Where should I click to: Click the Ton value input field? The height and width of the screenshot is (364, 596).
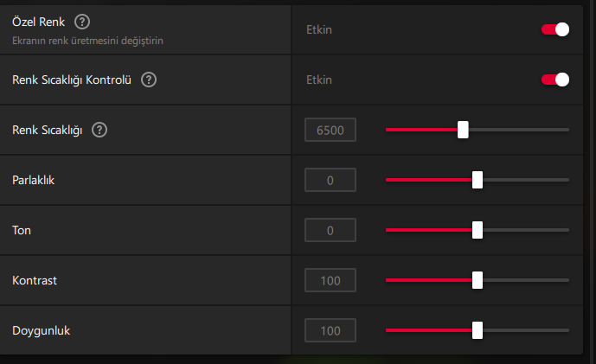tap(330, 231)
